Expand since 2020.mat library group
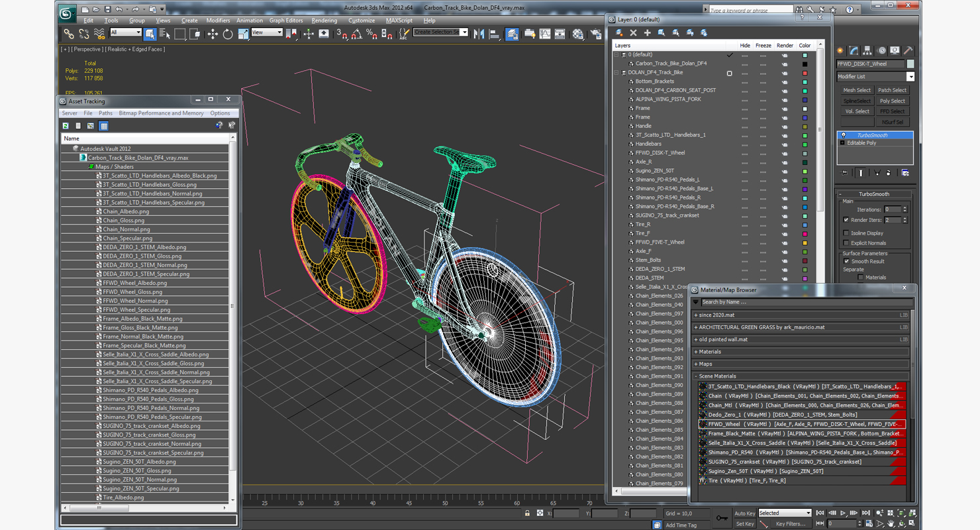The height and width of the screenshot is (530, 980). coord(696,315)
